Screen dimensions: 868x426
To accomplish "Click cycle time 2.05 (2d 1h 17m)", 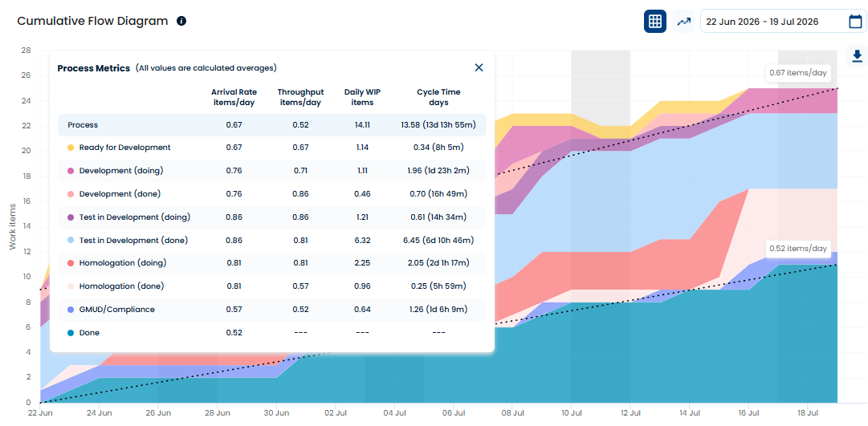I will [x=438, y=263].
